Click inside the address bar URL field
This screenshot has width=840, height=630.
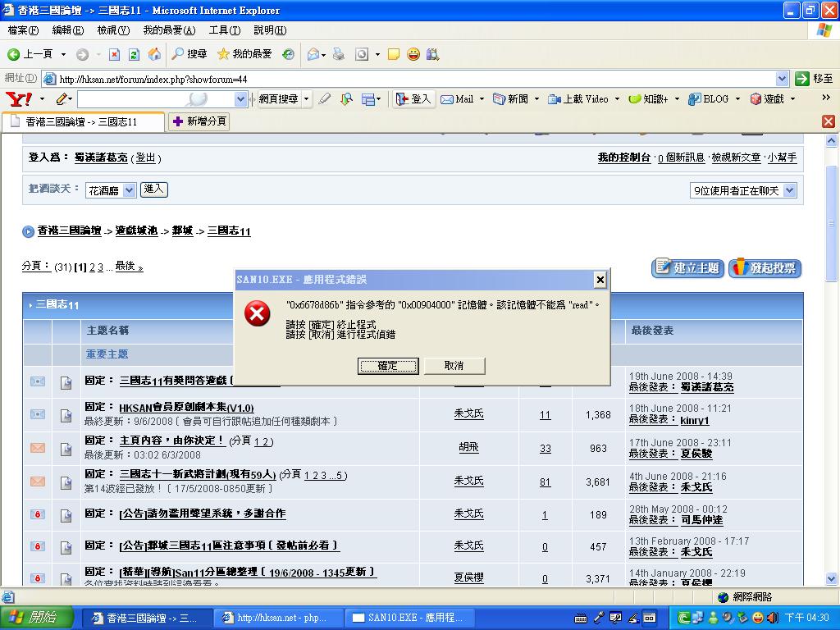[x=409, y=80]
